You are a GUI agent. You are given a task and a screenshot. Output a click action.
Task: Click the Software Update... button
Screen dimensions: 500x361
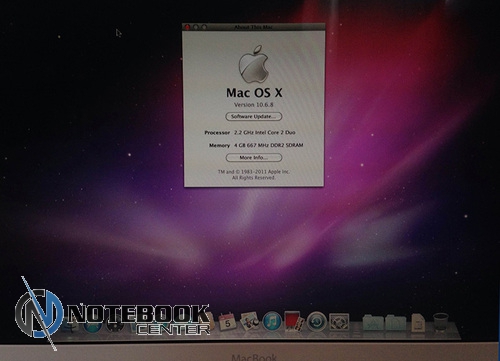point(254,116)
